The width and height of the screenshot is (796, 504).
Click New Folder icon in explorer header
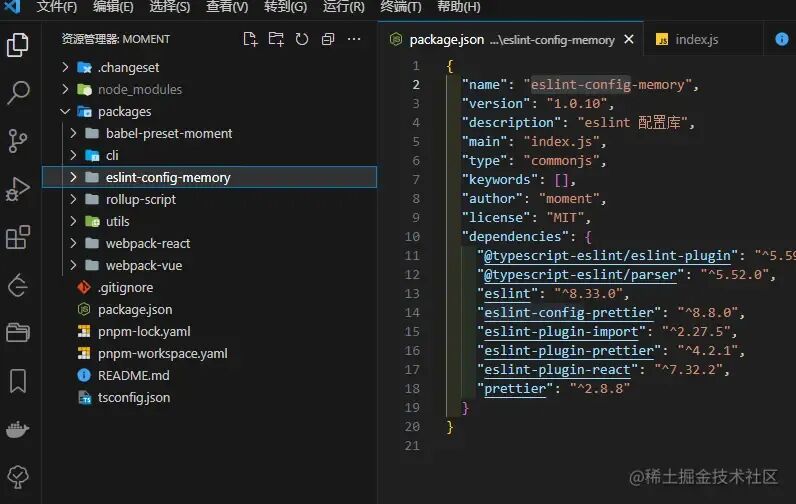(276, 39)
